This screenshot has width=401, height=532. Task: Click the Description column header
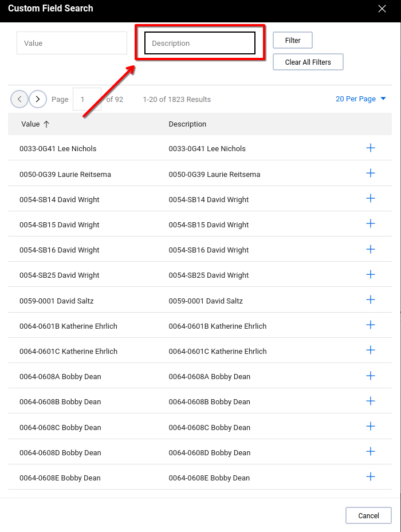tap(187, 124)
